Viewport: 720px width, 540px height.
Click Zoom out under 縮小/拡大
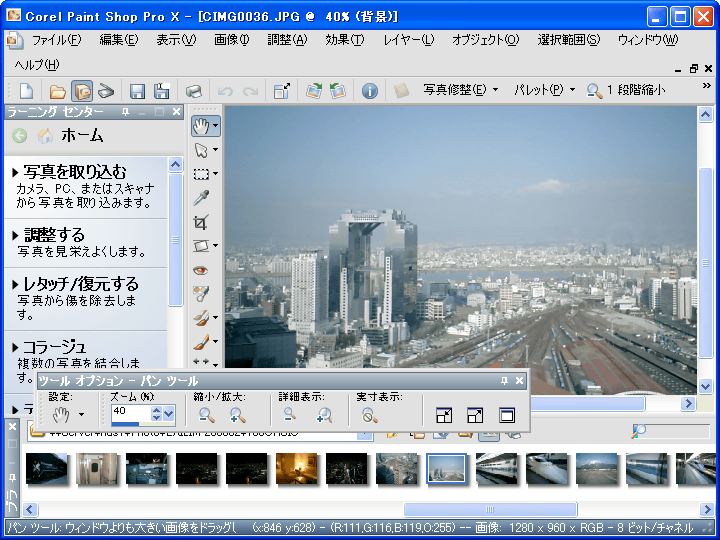click(207, 415)
